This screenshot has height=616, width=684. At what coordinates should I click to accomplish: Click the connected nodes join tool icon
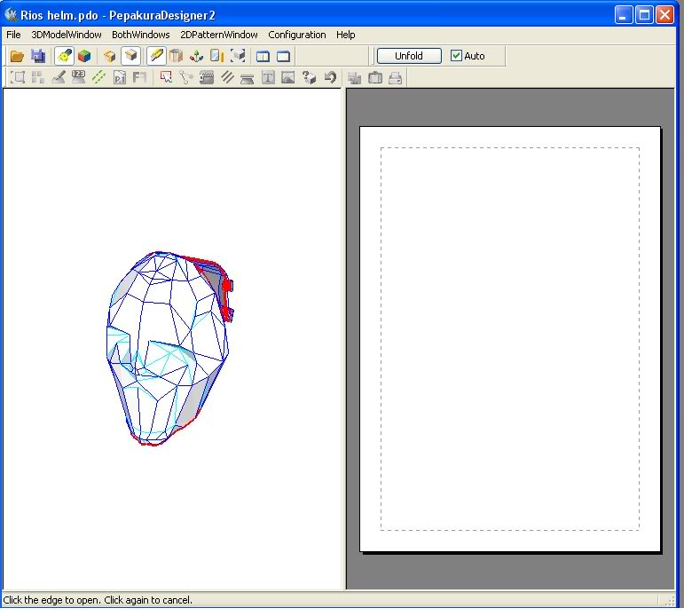coord(186,78)
